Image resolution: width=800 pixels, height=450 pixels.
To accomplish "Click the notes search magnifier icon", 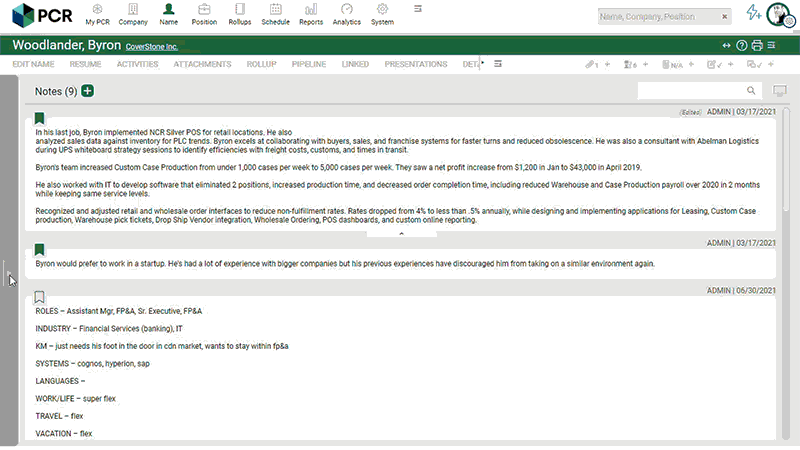I will click(x=751, y=90).
